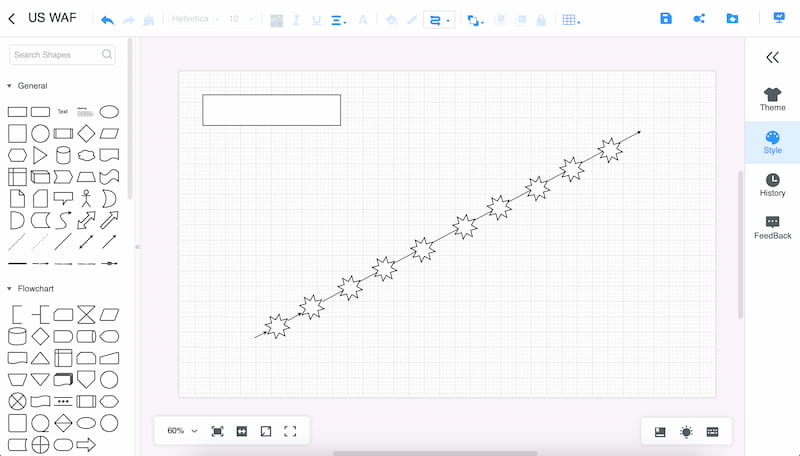800x456 pixels.
Task: Open the Style tab
Action: pyautogui.click(x=772, y=142)
